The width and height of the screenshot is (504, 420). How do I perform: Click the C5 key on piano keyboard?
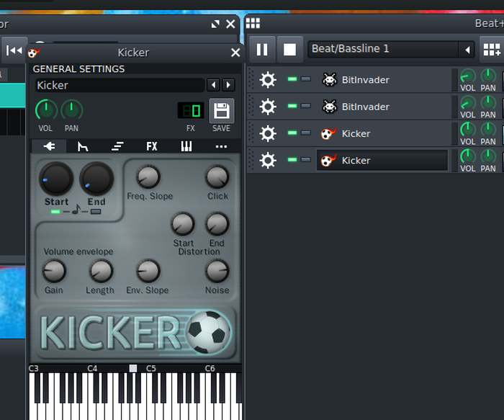(150, 410)
